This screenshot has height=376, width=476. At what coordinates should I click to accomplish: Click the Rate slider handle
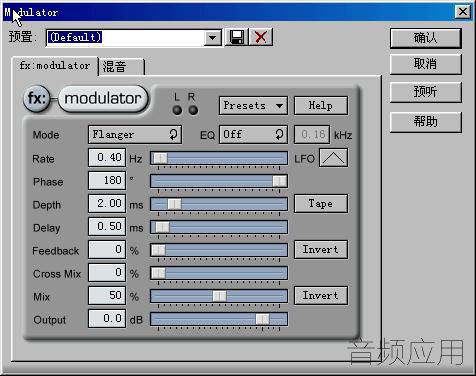160,158
